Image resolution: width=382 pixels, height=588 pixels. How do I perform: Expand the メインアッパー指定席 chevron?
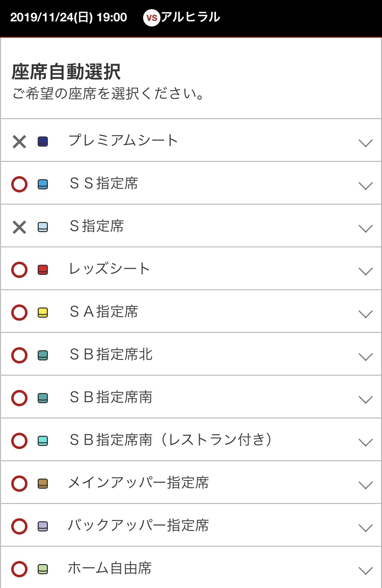[366, 485]
